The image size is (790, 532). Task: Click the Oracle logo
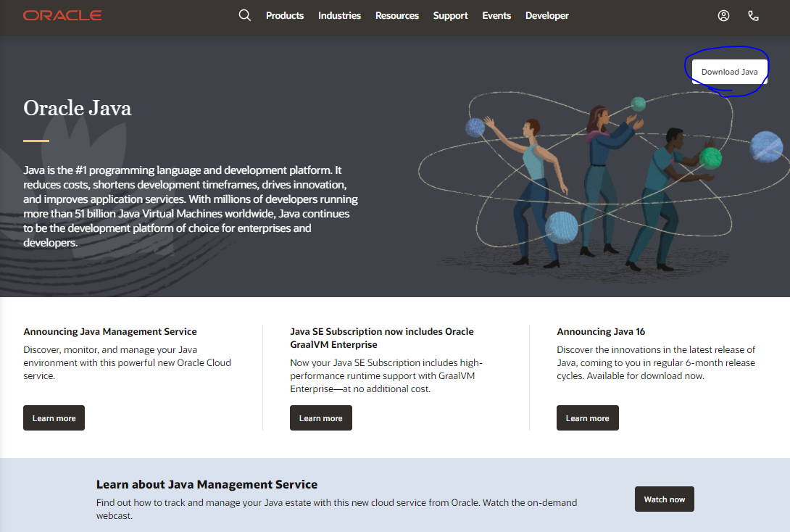[62, 16]
